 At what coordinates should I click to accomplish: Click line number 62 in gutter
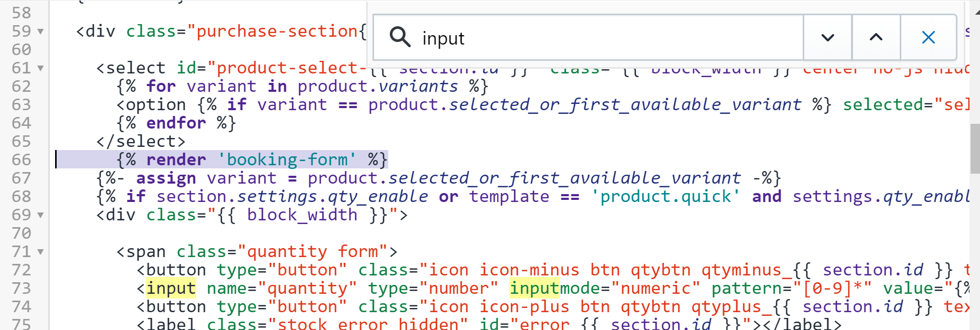click(x=22, y=86)
